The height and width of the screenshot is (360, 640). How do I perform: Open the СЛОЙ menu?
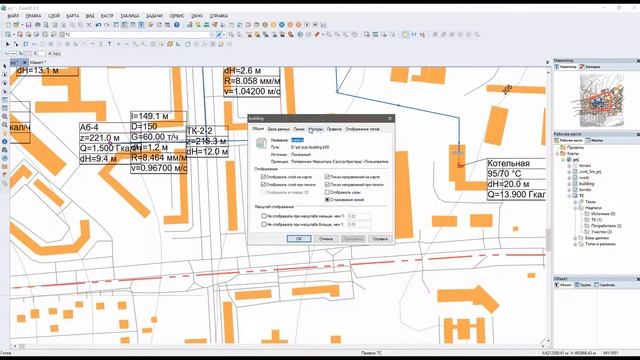(54, 16)
